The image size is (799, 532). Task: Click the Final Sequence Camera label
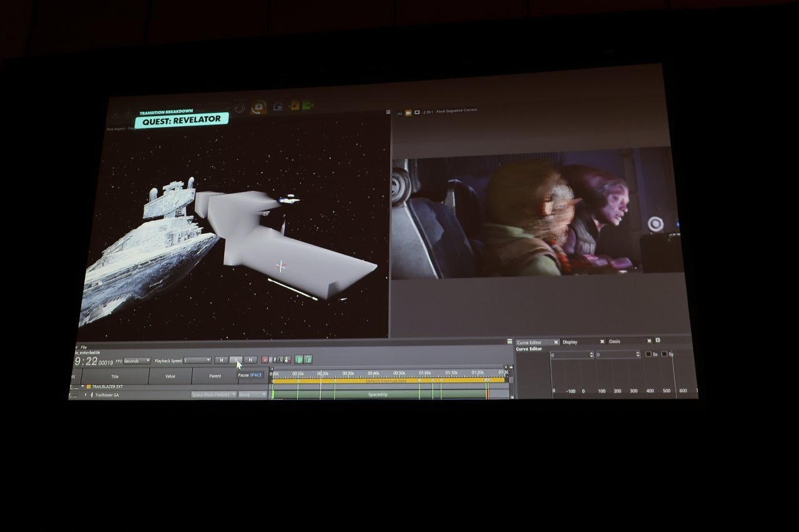(457, 110)
